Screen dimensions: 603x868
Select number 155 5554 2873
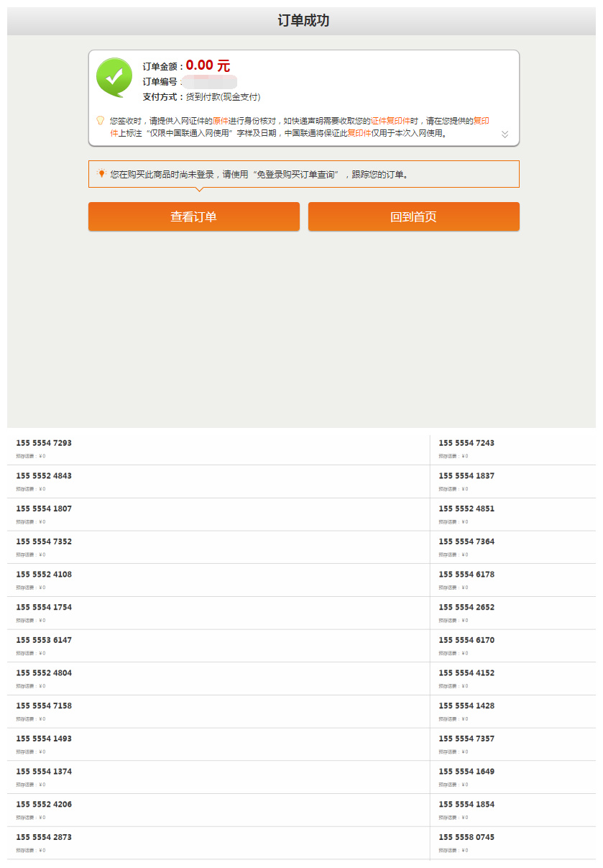coord(44,838)
